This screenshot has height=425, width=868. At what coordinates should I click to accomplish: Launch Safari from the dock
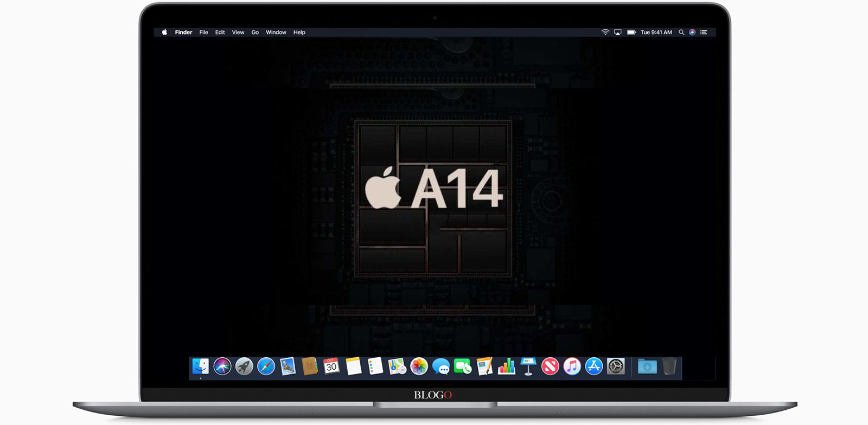(266, 367)
